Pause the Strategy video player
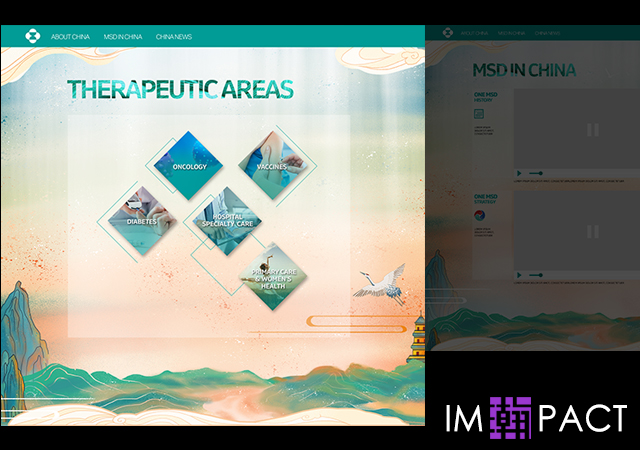This screenshot has width=640, height=450. click(x=593, y=232)
